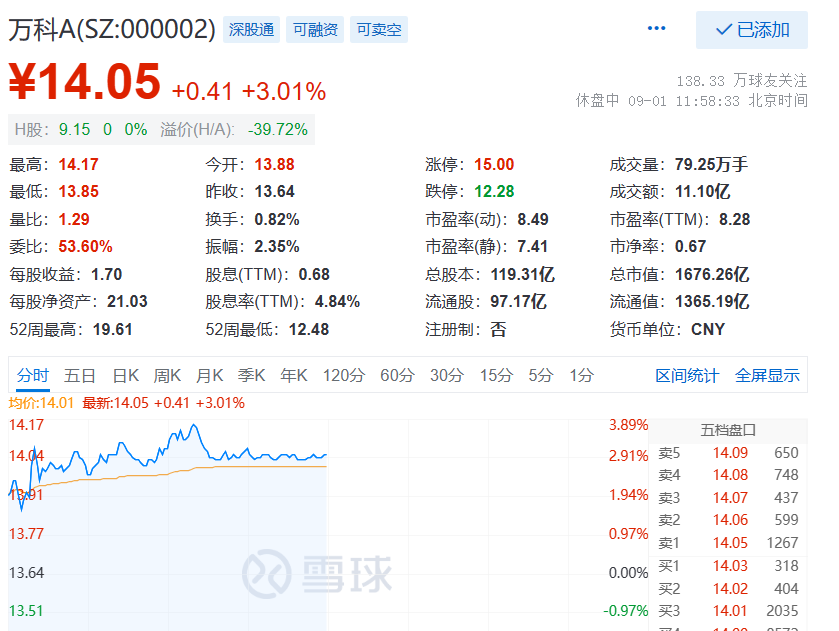Click 全屏显示 fullscreen link

tap(767, 375)
